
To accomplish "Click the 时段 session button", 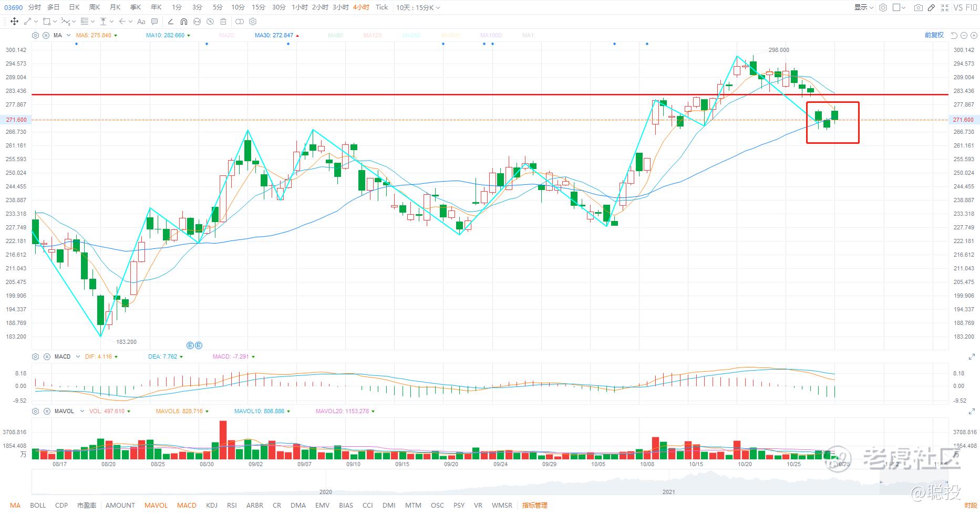I will pos(971,505).
